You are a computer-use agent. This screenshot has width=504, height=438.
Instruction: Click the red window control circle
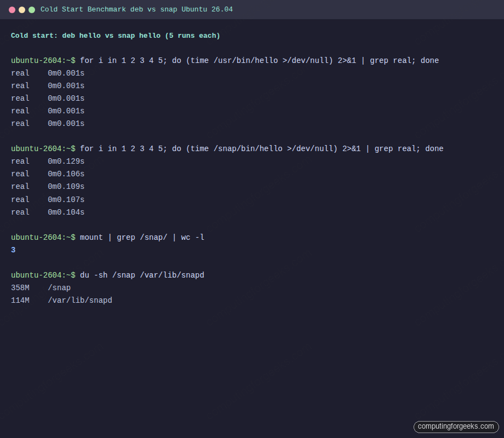point(12,9)
